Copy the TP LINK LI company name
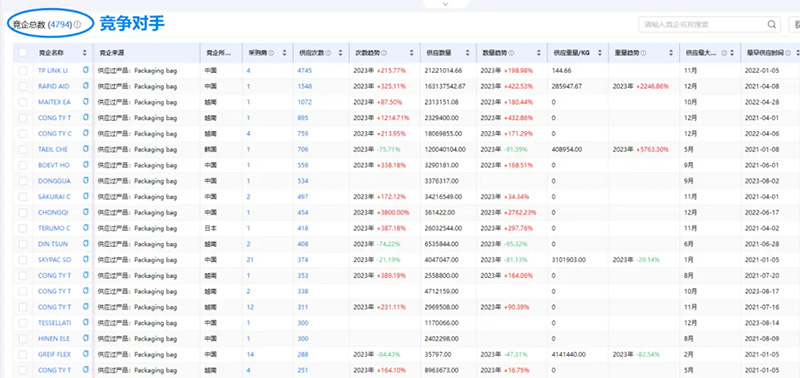 [x=85, y=70]
